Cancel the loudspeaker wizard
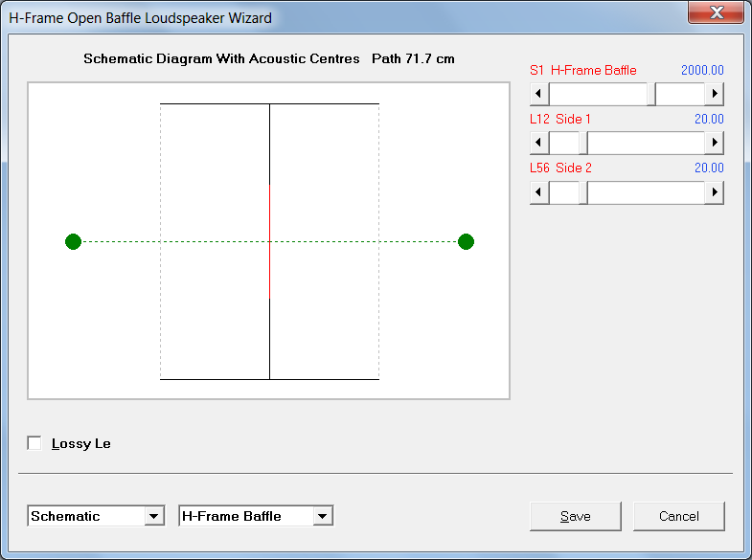This screenshot has height=560, width=752. pyautogui.click(x=678, y=516)
